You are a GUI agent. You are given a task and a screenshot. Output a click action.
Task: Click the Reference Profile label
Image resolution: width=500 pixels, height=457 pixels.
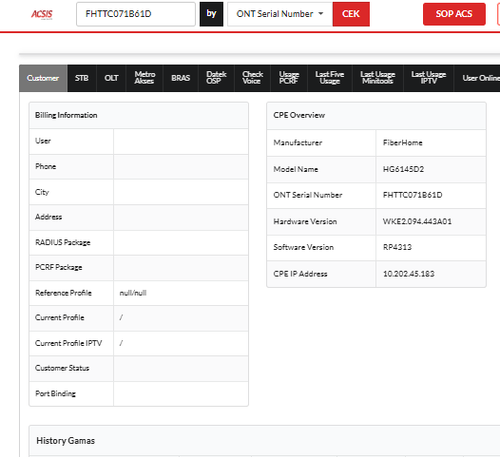pyautogui.click(x=63, y=293)
